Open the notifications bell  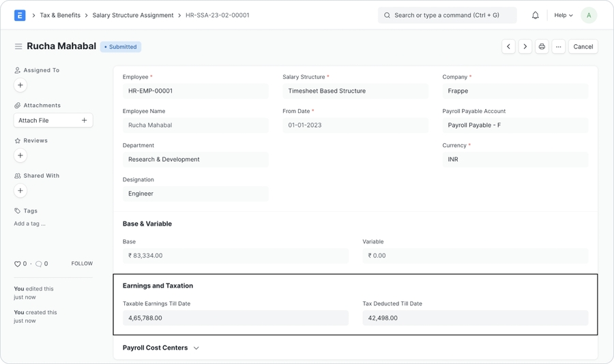coord(536,15)
